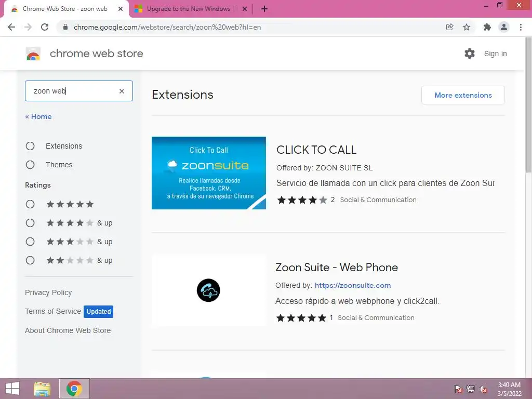Switch to Upgrade to New Windows tab
This screenshot has width=532, height=399.
tap(190, 9)
